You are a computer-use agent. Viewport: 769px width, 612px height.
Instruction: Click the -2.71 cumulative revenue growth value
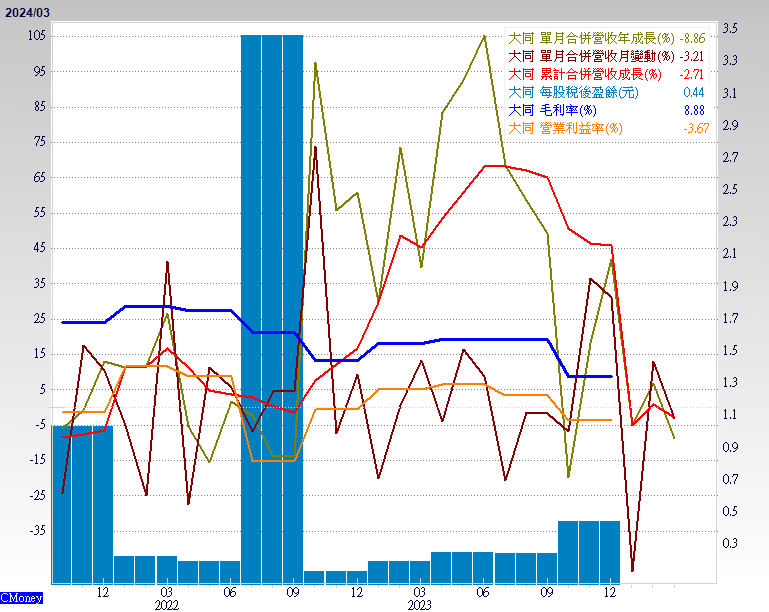pos(692,74)
